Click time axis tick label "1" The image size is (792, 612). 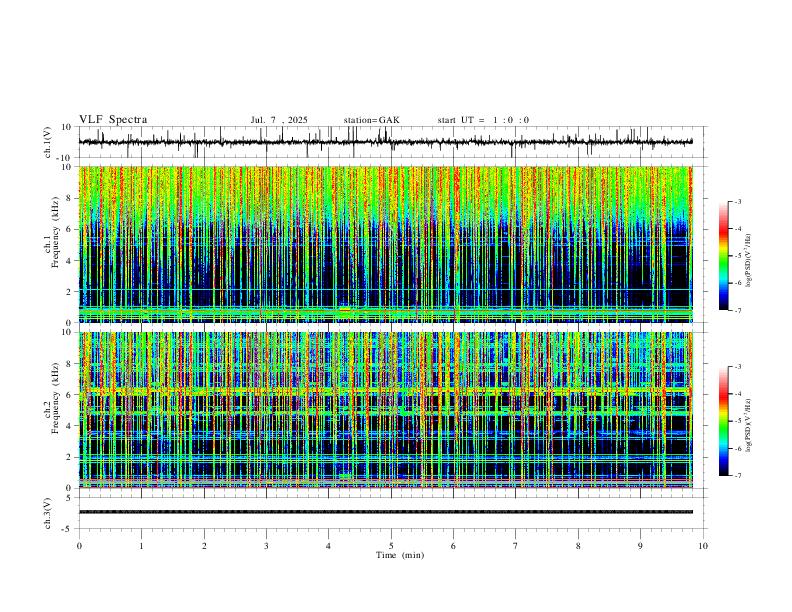[141, 546]
